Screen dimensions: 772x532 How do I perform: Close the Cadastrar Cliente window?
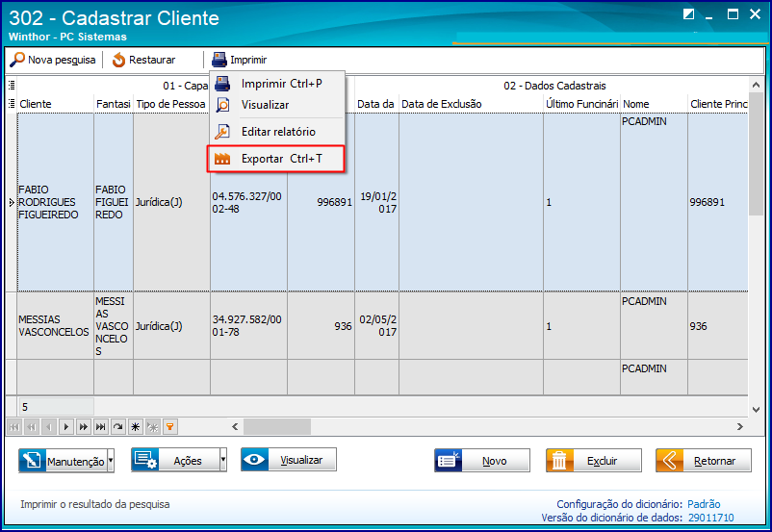[755, 14]
